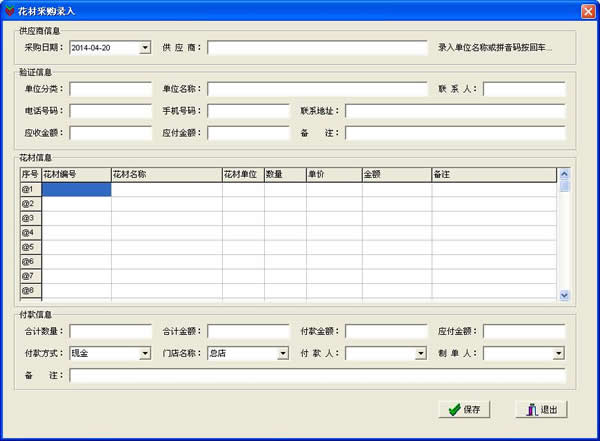
Task: Open the 付款人 dropdown
Action: coord(422,353)
